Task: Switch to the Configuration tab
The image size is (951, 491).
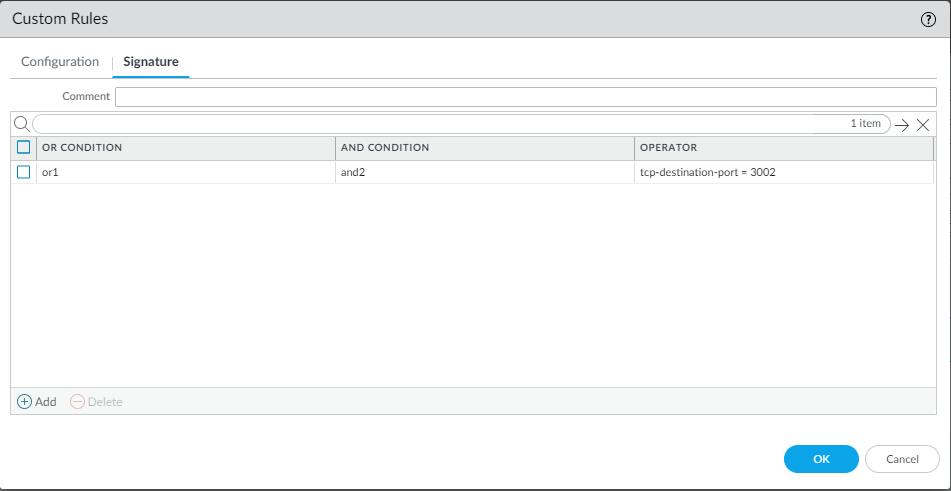Action: 60,62
